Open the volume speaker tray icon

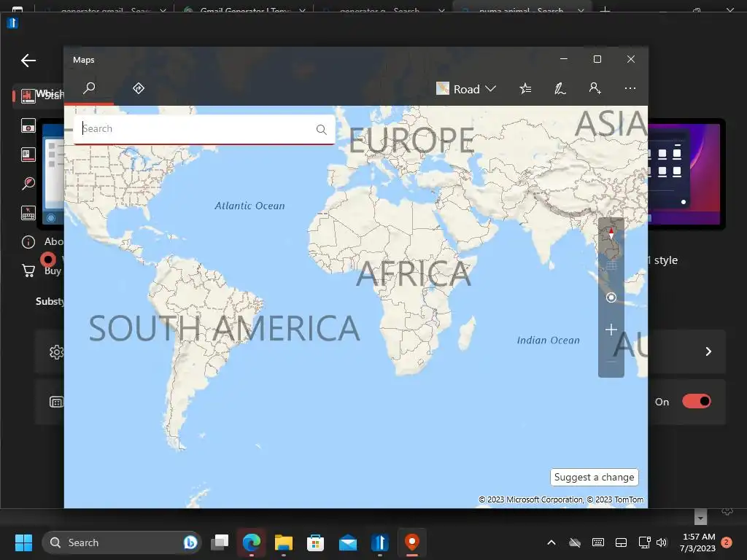pyautogui.click(x=661, y=542)
